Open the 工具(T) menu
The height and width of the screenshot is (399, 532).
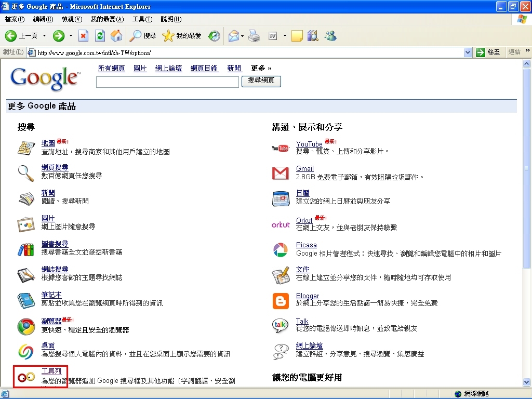pyautogui.click(x=142, y=19)
